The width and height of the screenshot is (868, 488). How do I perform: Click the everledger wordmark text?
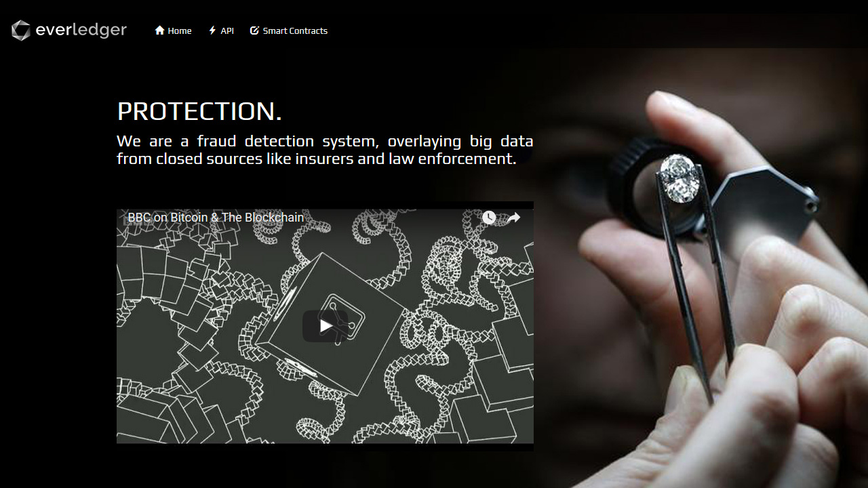[x=81, y=30]
